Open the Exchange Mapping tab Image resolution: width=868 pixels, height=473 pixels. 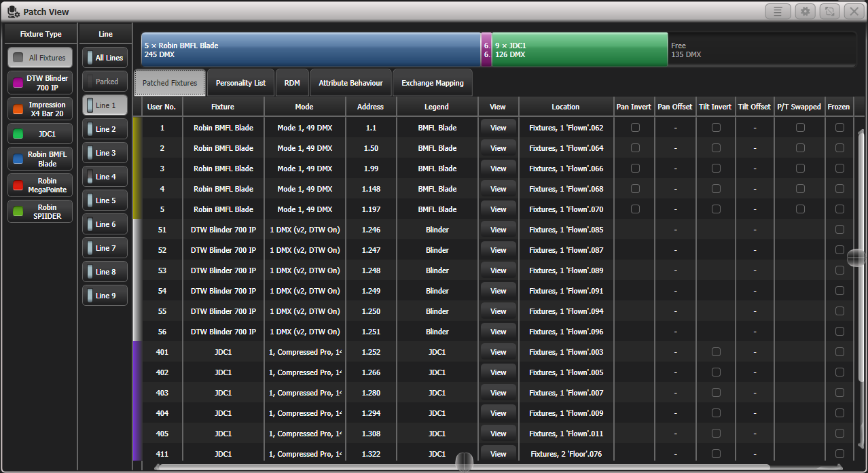pyautogui.click(x=432, y=83)
